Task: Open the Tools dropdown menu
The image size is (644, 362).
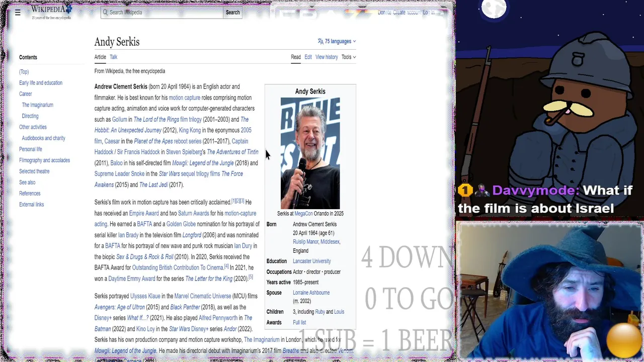Action: pos(349,57)
